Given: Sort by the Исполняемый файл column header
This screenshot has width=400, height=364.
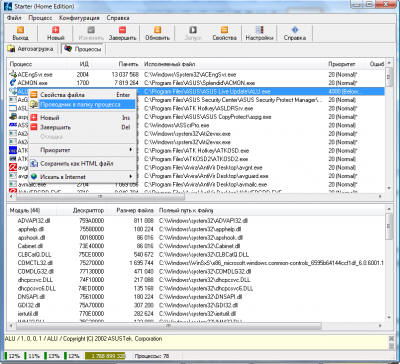Looking at the screenshot, I should point(169,64).
